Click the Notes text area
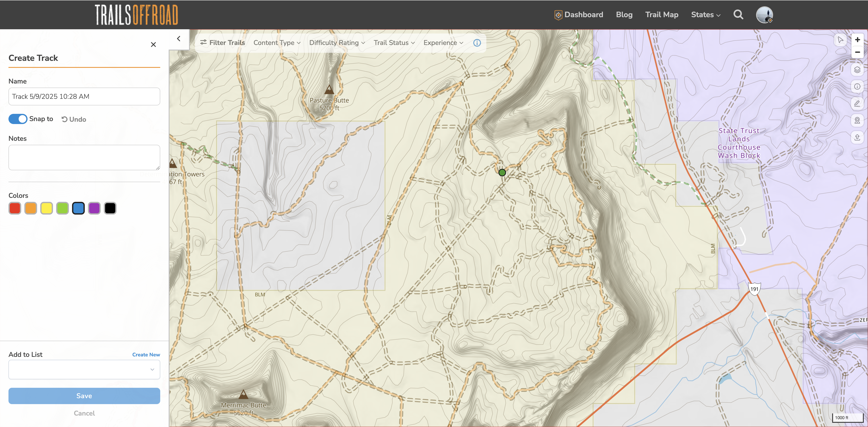 click(x=84, y=157)
